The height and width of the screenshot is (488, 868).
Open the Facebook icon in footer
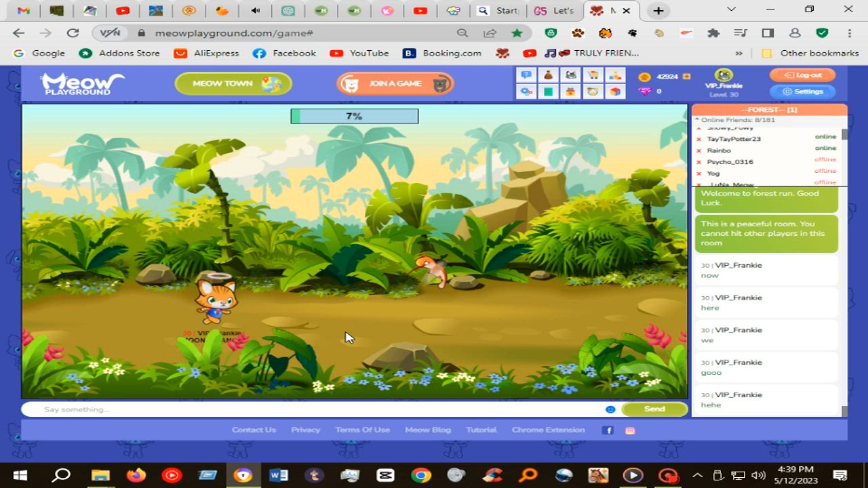[x=608, y=430]
